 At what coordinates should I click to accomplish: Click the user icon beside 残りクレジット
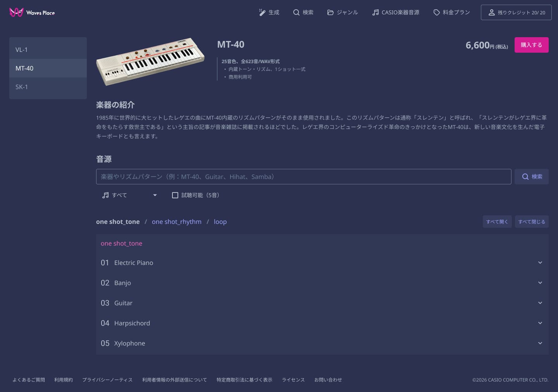491,12
